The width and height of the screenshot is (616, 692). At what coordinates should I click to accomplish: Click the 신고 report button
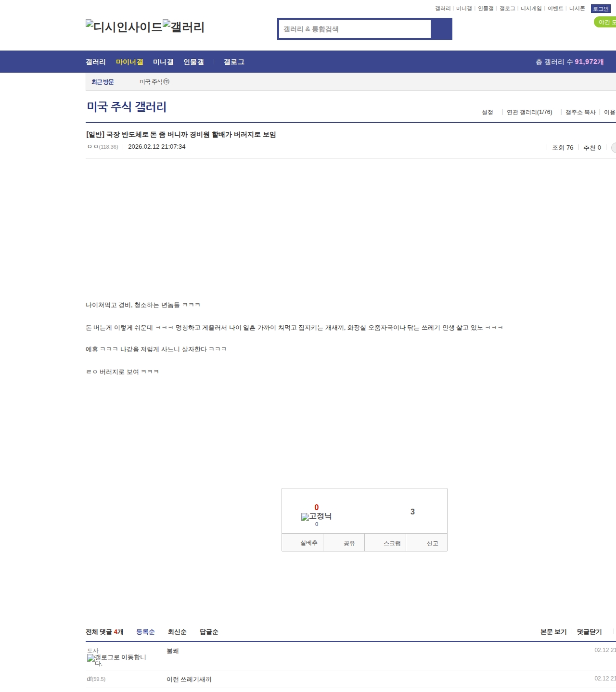[x=427, y=542]
